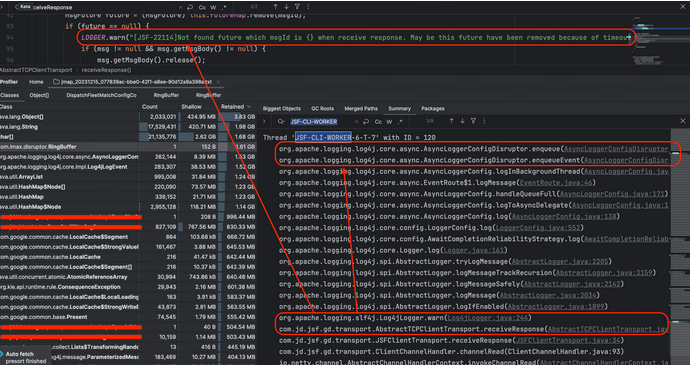
Task: Open AbstractLogger.java:1899 source link
Action: pyautogui.click(x=556, y=306)
